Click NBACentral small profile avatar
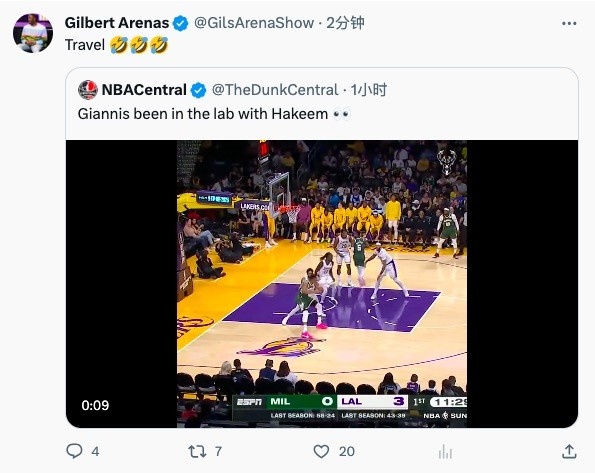This screenshot has height=473, width=595. [88, 90]
